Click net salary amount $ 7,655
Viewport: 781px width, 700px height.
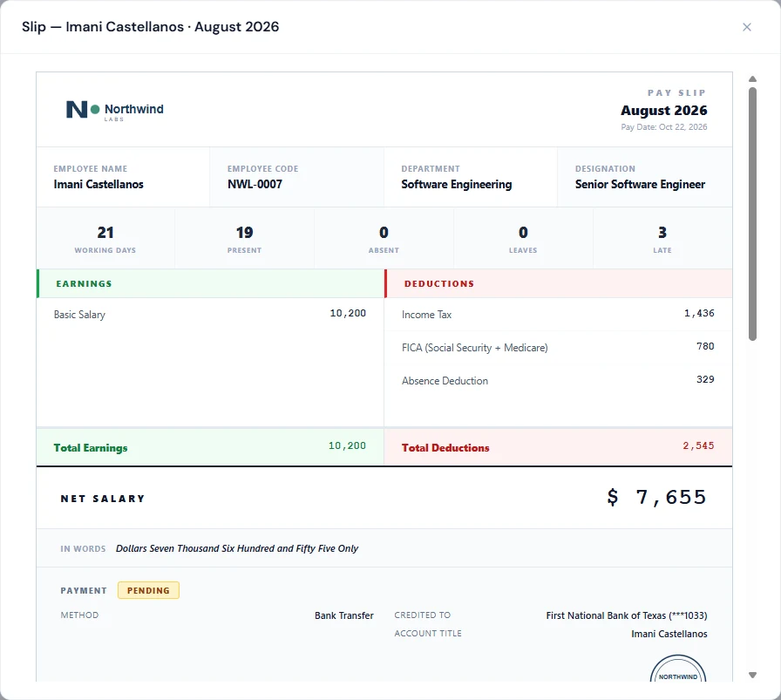656,497
